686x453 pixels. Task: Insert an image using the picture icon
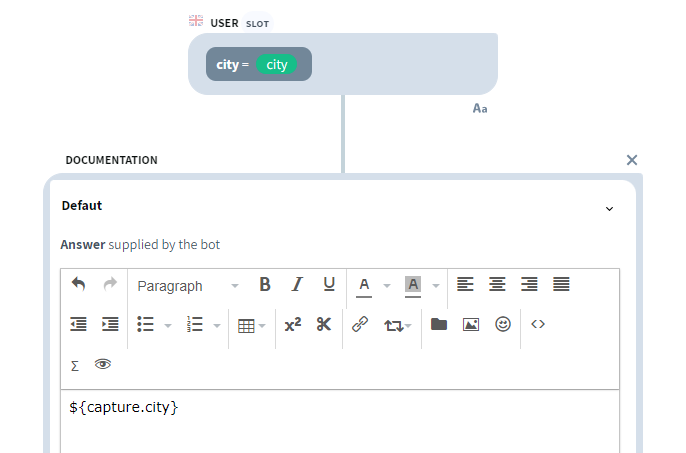471,324
